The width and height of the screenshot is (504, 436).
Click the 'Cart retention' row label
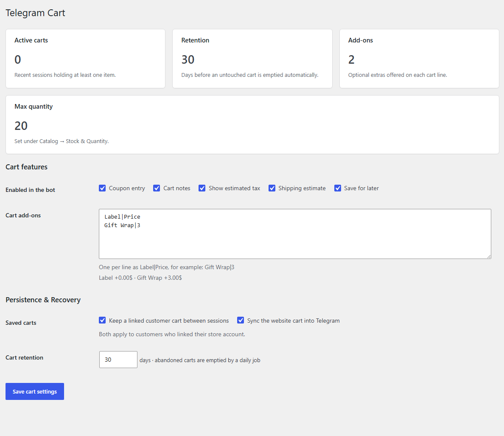click(x=25, y=357)
